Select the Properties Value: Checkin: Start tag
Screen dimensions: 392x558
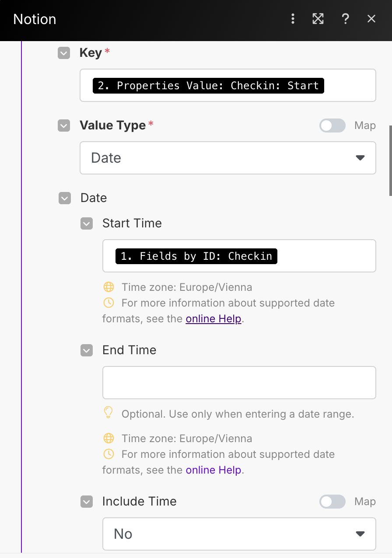pyautogui.click(x=208, y=85)
